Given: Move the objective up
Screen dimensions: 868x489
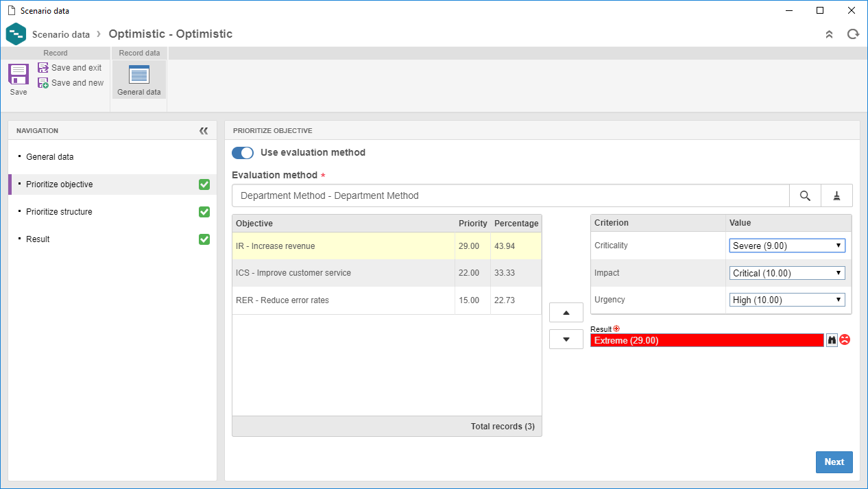Looking at the screenshot, I should (x=566, y=313).
